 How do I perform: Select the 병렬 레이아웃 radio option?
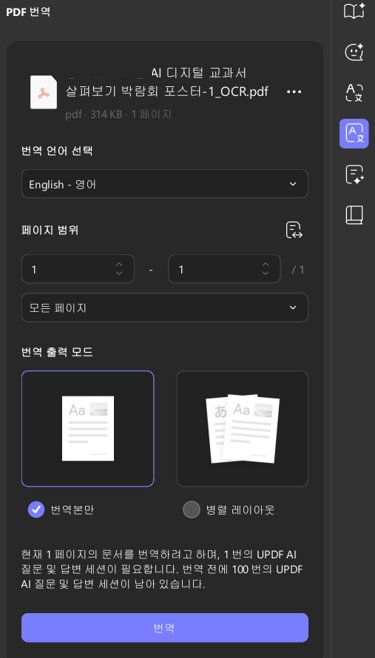tap(191, 510)
